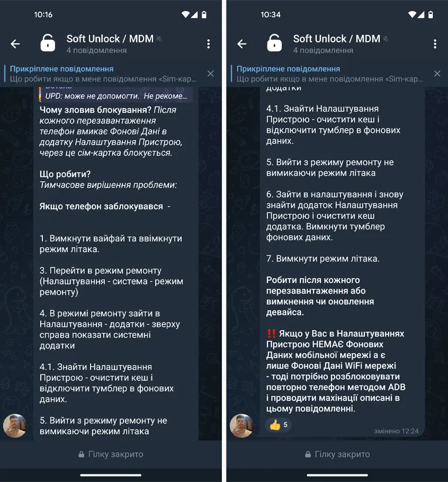This screenshot has width=448, height=482.
Task: Dismiss the pinned message with the X
Action: pyautogui.click(x=210, y=74)
